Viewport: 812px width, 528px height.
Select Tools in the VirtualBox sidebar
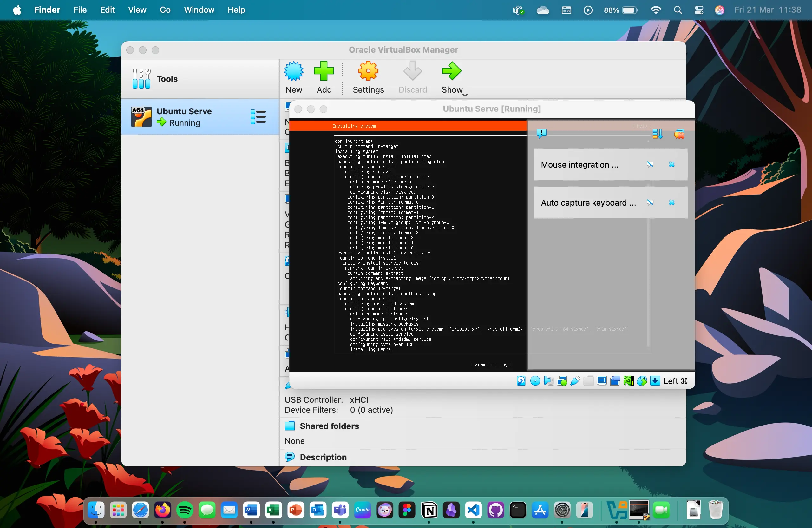200,79
